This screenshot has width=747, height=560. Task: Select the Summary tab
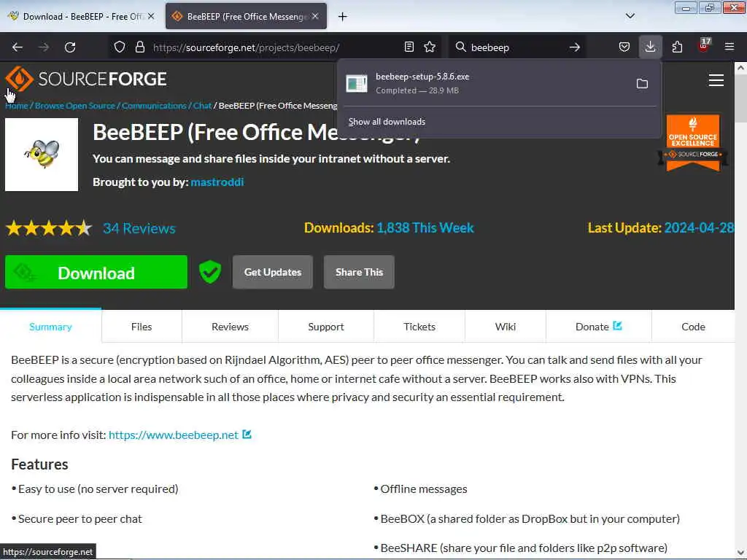[x=50, y=327]
